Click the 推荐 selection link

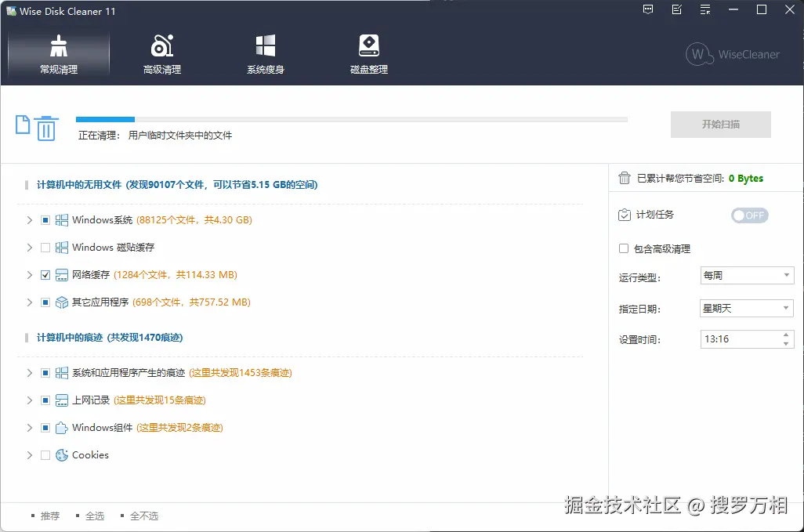click(x=50, y=516)
